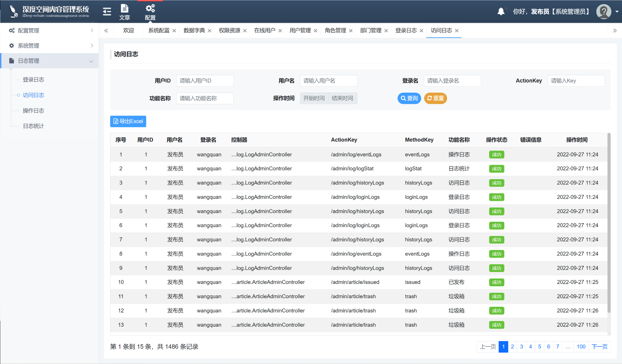Switch to the 权限资源 tab
Image resolution: width=622 pixels, height=364 pixels.
(x=229, y=30)
